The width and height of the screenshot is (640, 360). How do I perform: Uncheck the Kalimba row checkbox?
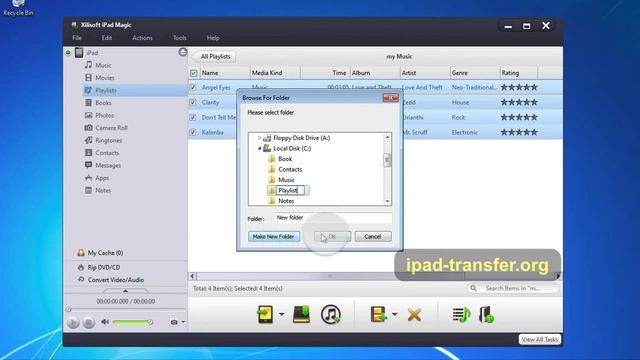[193, 132]
